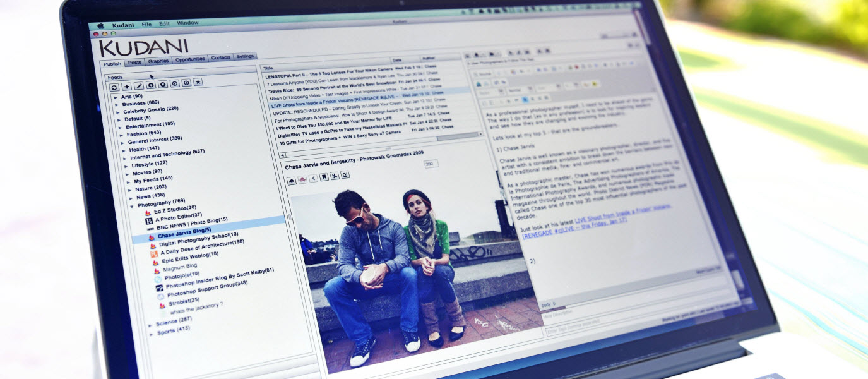Expand the Celebrity Gossip (220) category
This screenshot has width=868, height=379.
pyautogui.click(x=118, y=112)
